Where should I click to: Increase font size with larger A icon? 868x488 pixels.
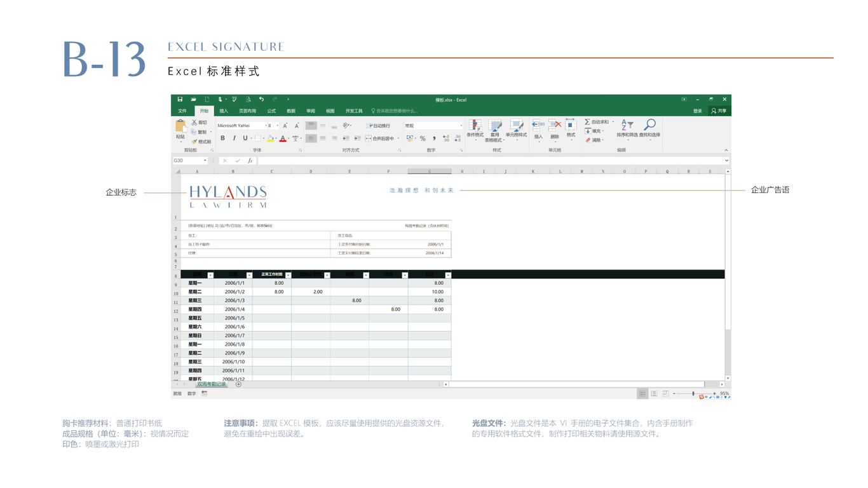pos(285,126)
